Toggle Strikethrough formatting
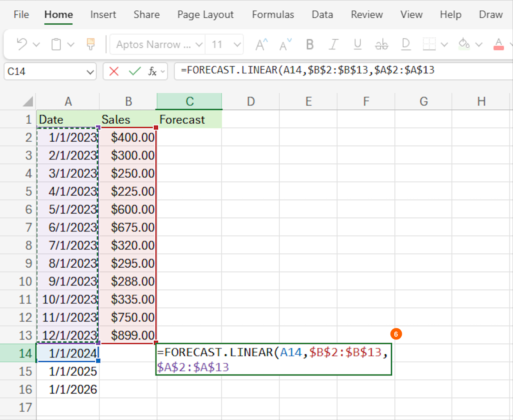The width and height of the screenshot is (513, 420). (x=382, y=45)
